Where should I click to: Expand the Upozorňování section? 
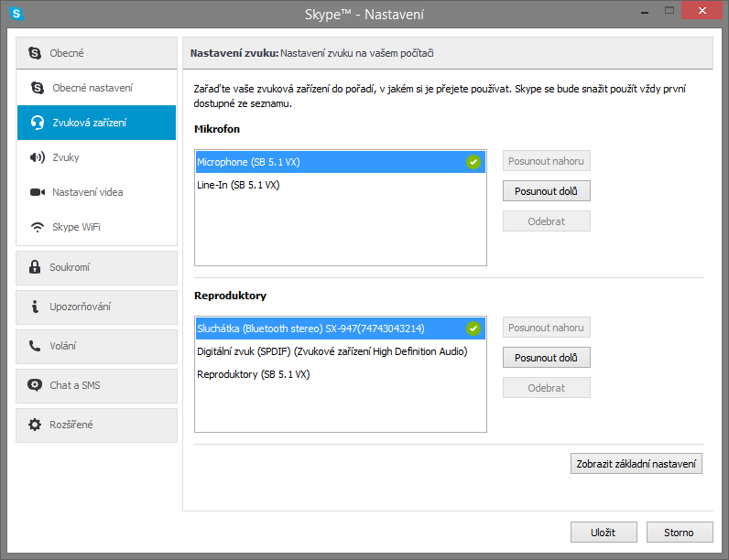97,307
